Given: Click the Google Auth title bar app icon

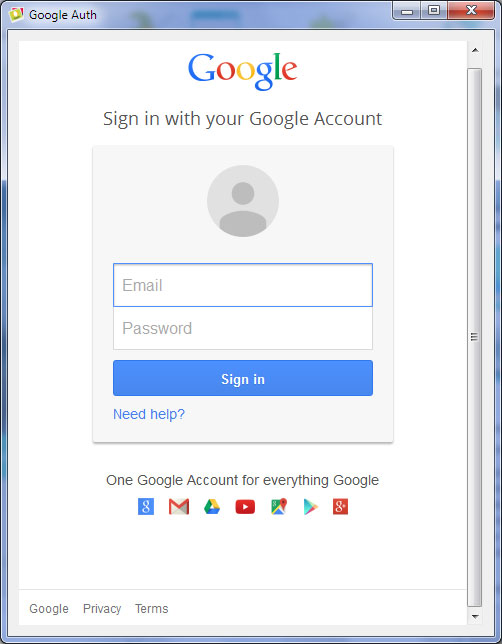Looking at the screenshot, I should (x=16, y=14).
